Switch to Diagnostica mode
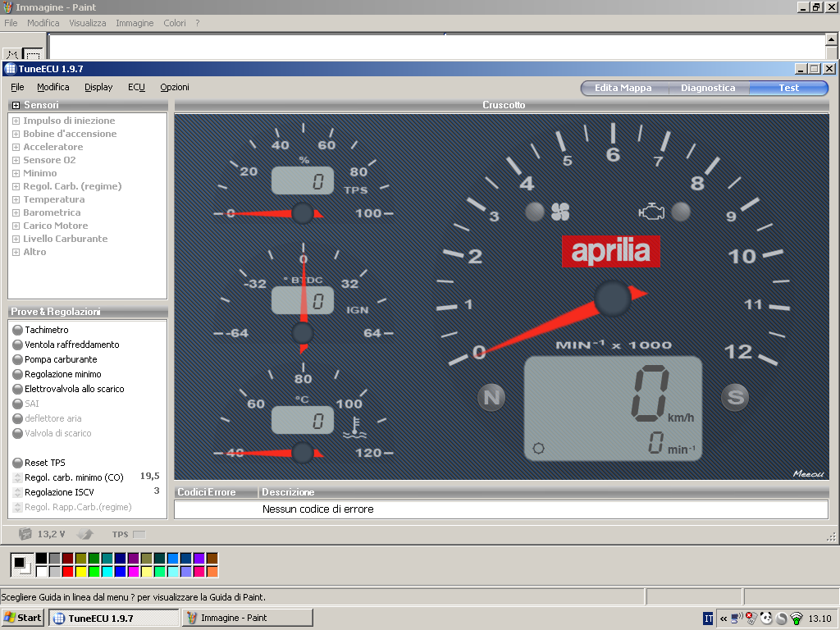The image size is (840, 630). click(x=708, y=88)
